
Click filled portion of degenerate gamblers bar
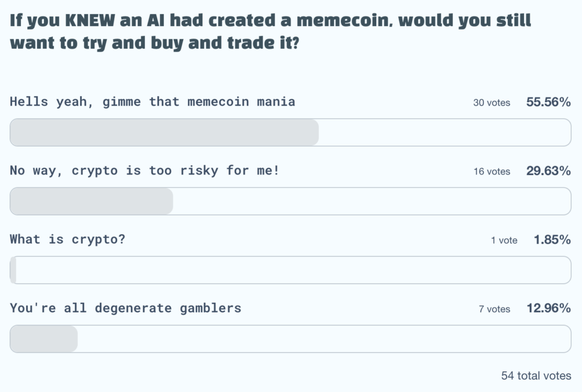[44, 339]
